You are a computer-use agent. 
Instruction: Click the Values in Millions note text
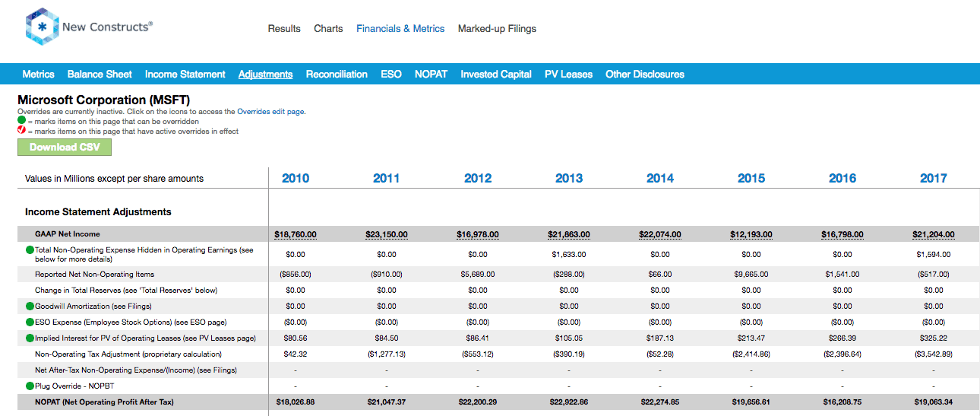114,178
